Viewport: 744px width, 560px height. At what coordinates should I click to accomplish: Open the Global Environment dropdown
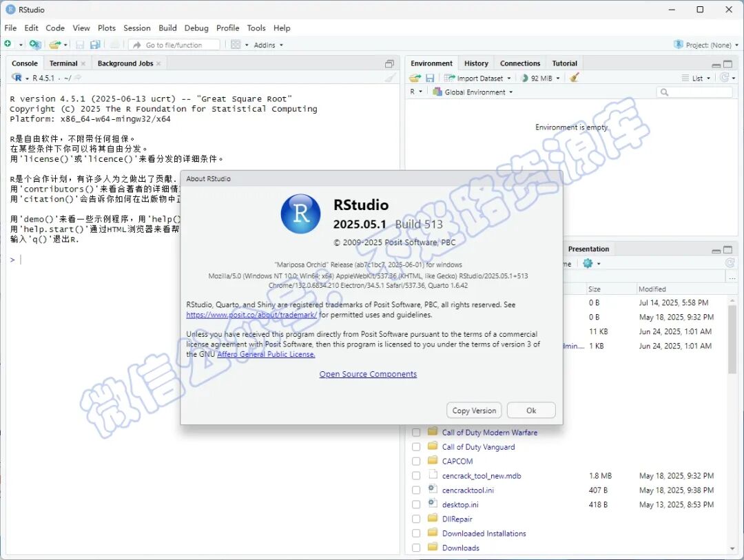pos(473,92)
